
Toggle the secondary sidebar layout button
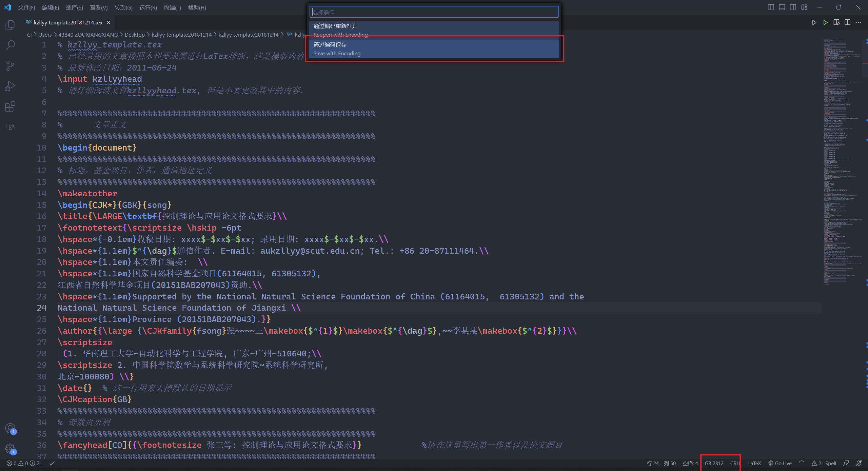[793, 7]
